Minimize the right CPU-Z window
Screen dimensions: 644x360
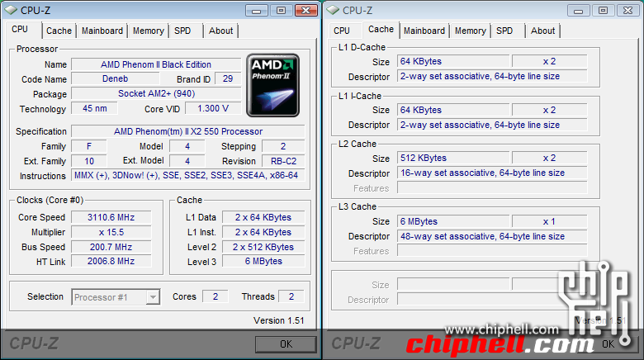[x=578, y=10]
